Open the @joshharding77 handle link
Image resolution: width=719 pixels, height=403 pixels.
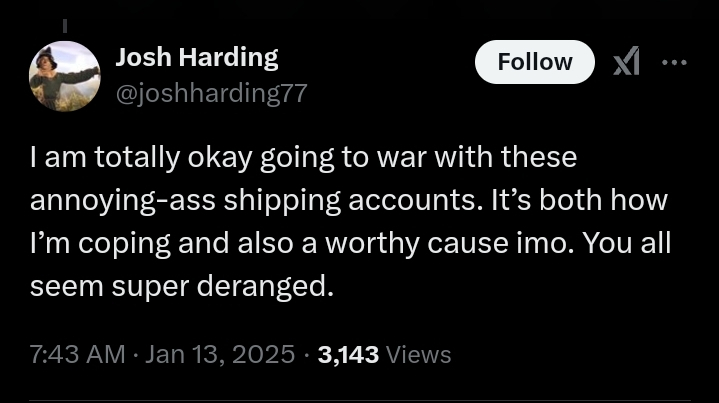(211, 93)
